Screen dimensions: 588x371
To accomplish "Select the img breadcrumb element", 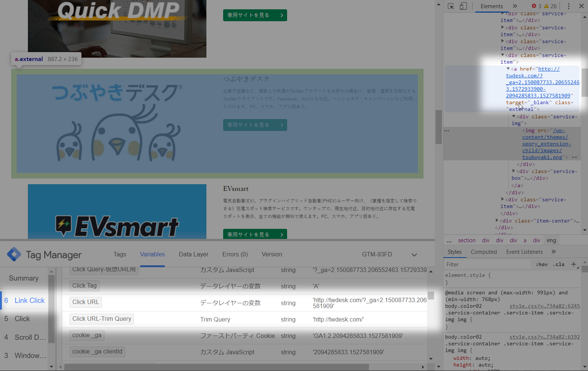I will tap(551, 240).
